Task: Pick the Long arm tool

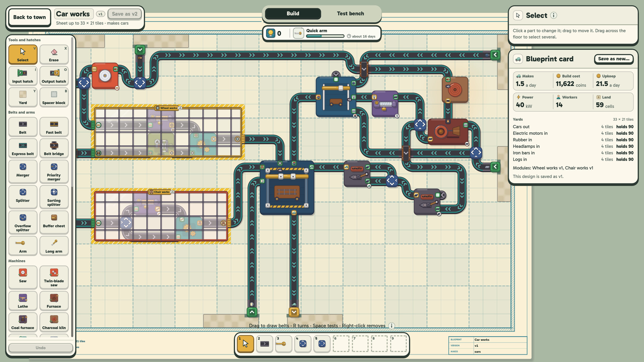Action: pyautogui.click(x=54, y=246)
